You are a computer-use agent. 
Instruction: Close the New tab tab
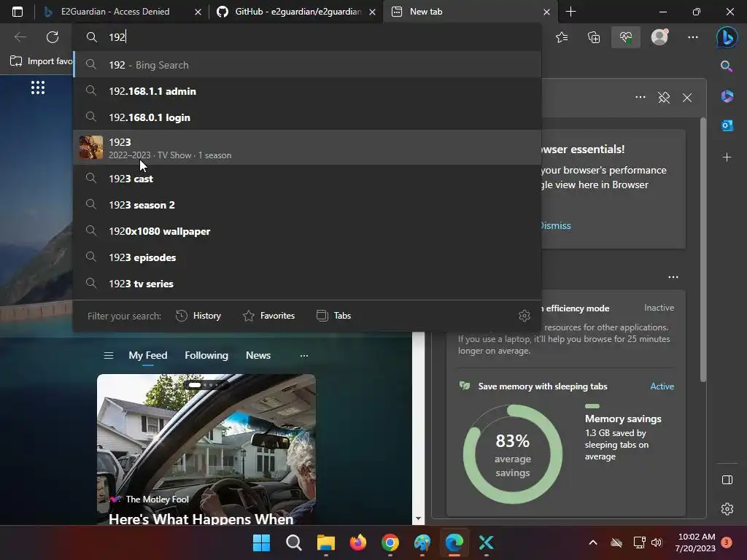(x=546, y=12)
